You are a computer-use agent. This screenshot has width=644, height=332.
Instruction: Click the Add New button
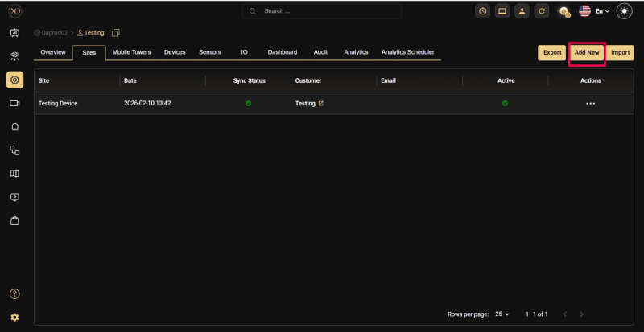(x=587, y=52)
